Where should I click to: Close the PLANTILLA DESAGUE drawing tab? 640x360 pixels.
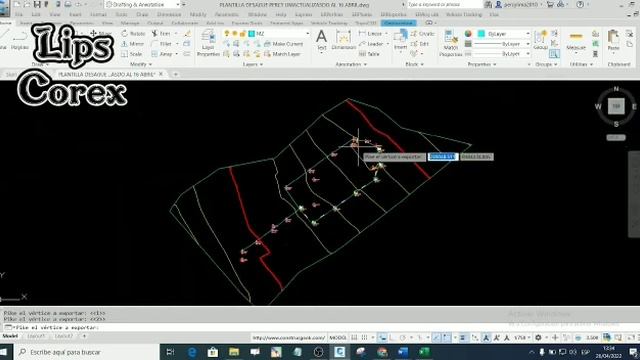click(x=161, y=74)
